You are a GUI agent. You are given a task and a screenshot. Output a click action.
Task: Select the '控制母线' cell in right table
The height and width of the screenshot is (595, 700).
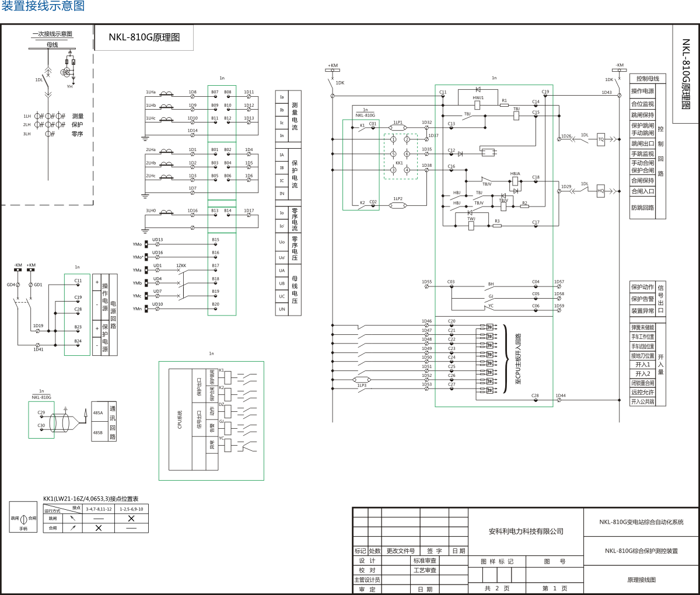[647, 78]
